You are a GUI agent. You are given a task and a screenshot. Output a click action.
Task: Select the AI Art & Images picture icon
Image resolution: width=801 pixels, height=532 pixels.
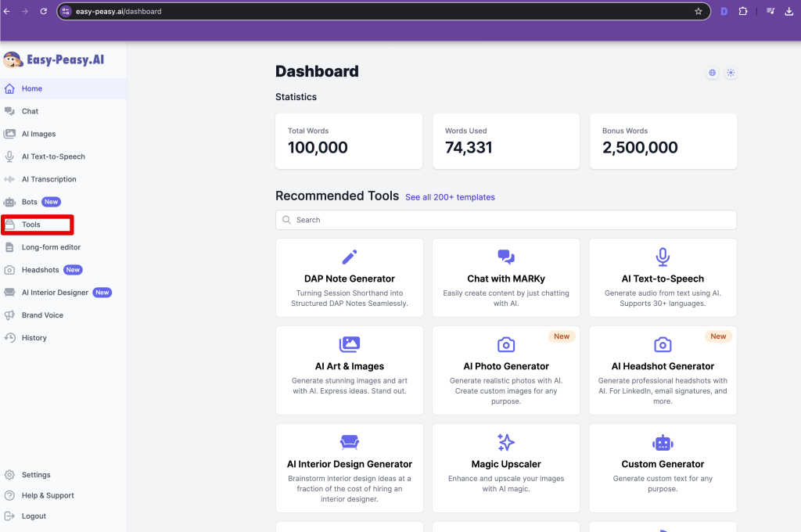click(x=350, y=344)
